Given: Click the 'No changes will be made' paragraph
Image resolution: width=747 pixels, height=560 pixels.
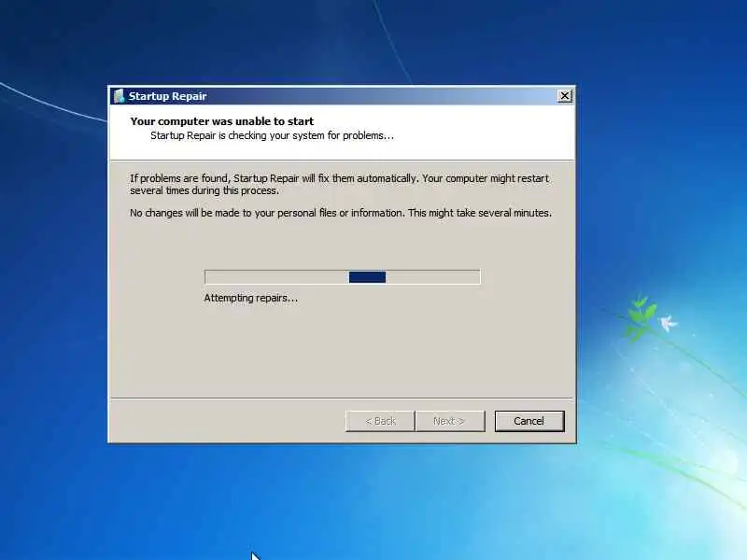Looking at the screenshot, I should tap(341, 213).
